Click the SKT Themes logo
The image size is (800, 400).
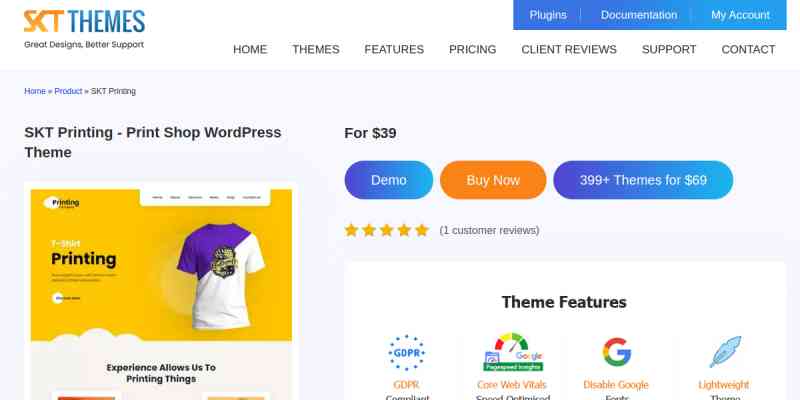click(84, 29)
